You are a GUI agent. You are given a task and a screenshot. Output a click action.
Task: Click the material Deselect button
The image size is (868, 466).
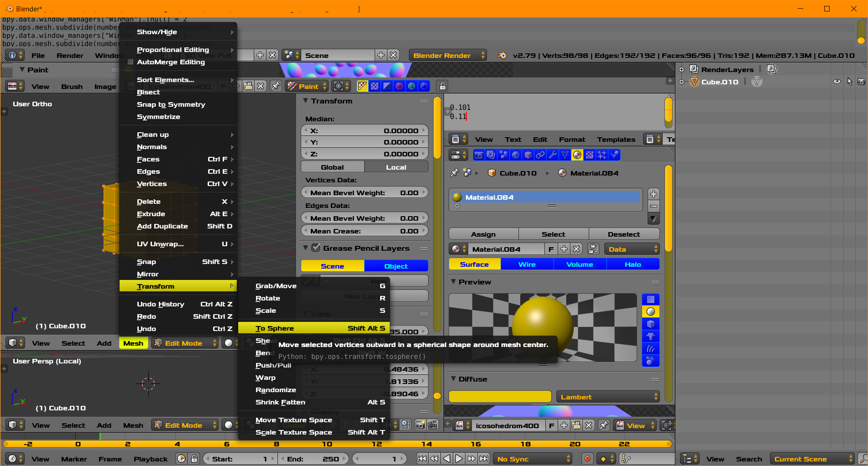624,234
